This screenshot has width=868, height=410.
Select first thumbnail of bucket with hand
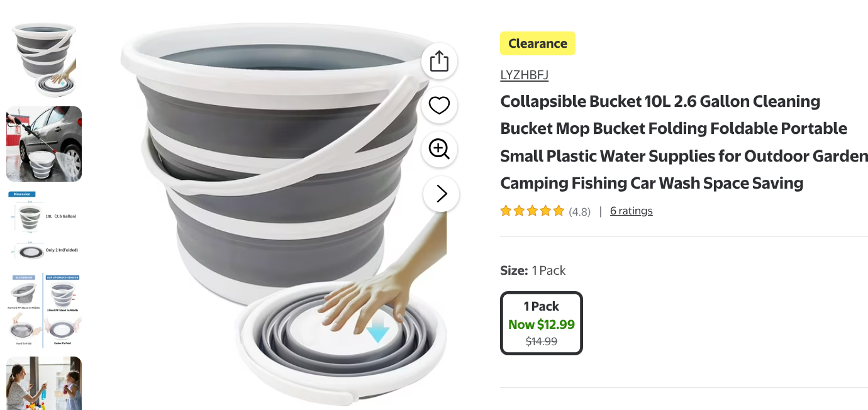[44, 60]
